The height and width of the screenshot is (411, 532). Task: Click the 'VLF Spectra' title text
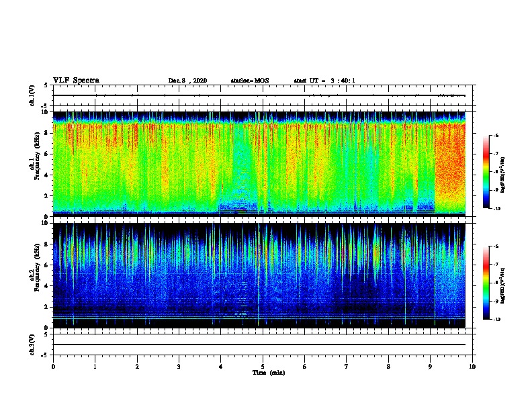pyautogui.click(x=76, y=81)
